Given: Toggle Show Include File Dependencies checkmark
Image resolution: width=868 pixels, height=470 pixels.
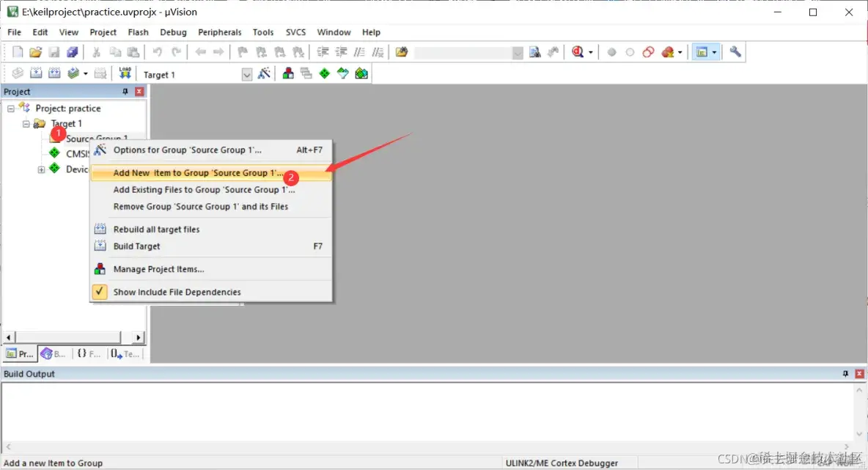Looking at the screenshot, I should tap(100, 291).
